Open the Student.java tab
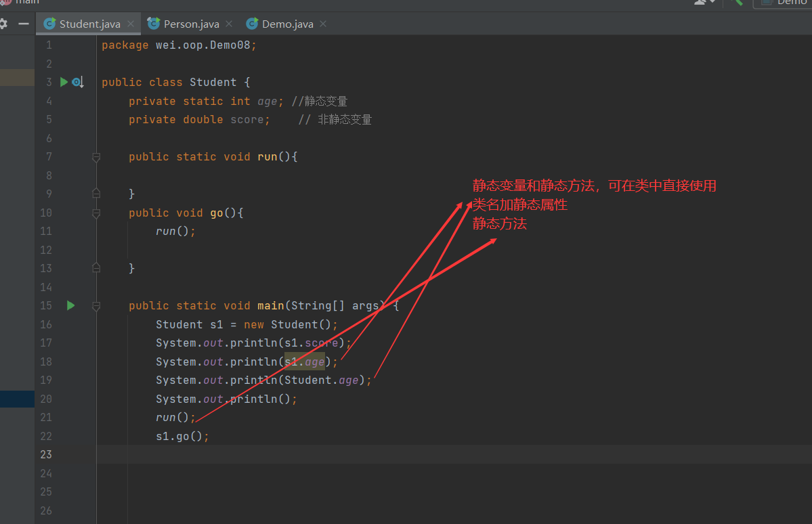Screen dimensions: 812x524 click(x=89, y=24)
